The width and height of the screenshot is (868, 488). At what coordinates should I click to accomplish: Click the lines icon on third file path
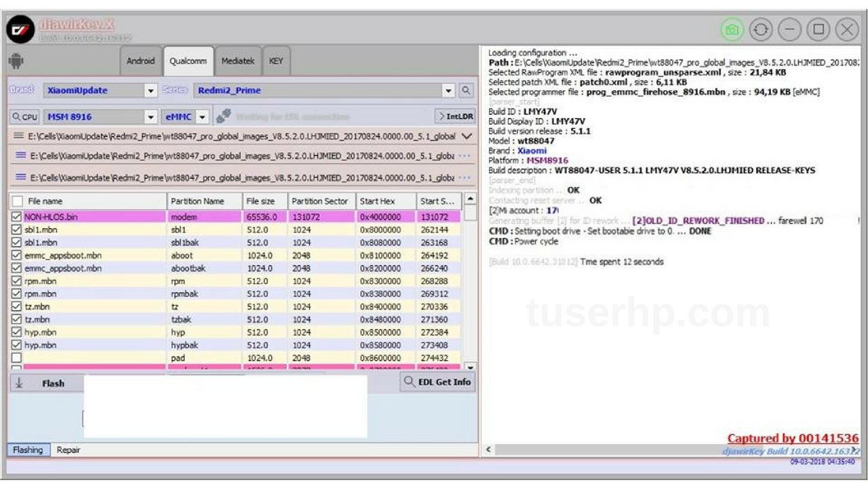[21, 177]
